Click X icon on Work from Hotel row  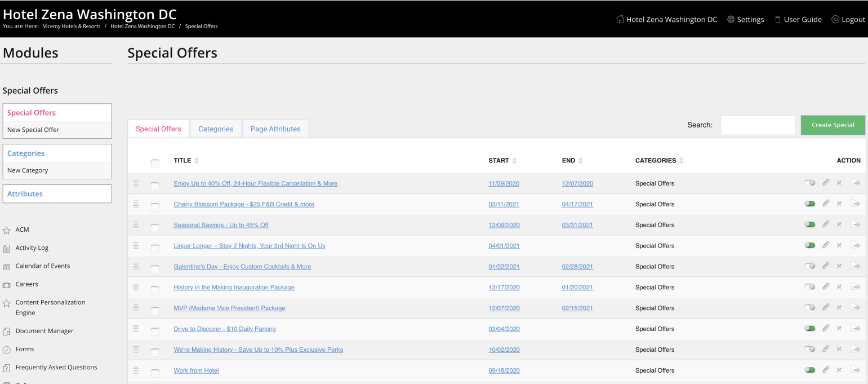pyautogui.click(x=839, y=370)
